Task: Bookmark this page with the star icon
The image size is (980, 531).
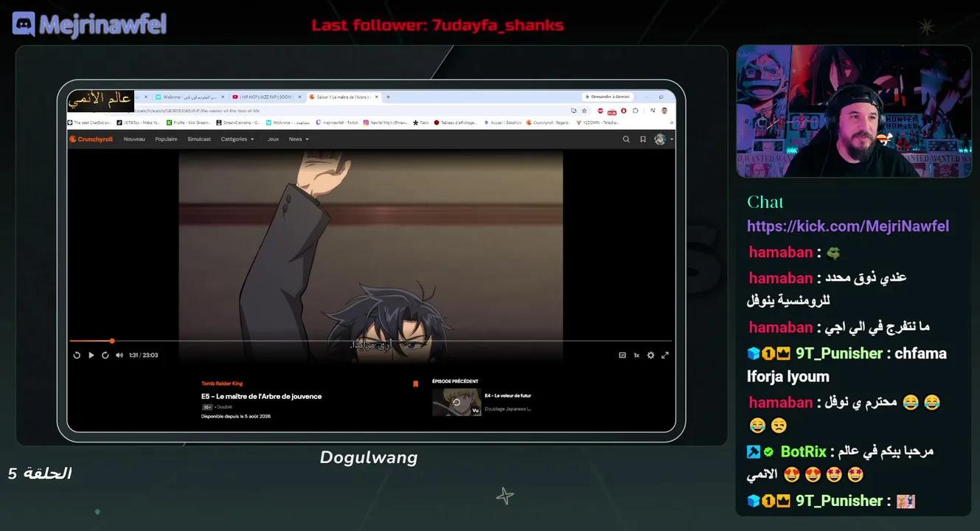Action: pos(584,111)
